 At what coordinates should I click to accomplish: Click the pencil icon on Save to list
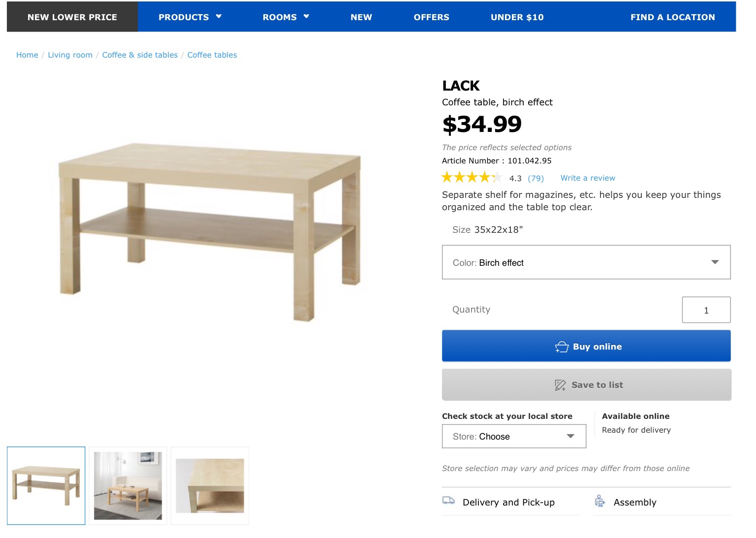click(560, 385)
